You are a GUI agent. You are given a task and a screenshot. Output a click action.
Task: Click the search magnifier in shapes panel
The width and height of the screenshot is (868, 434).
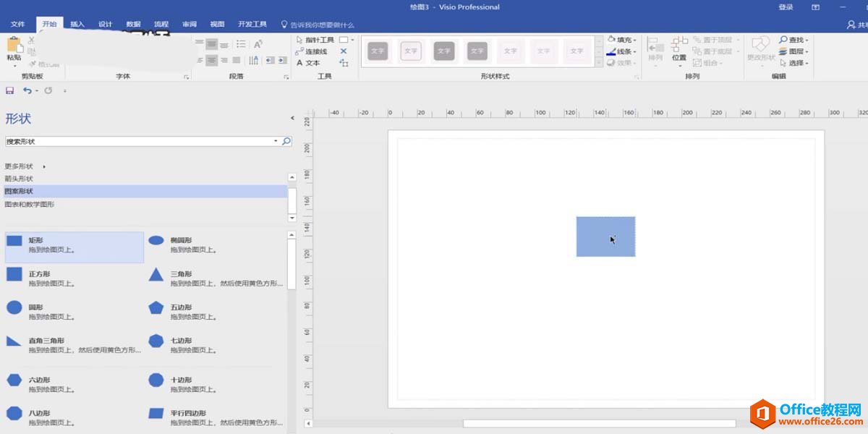286,142
